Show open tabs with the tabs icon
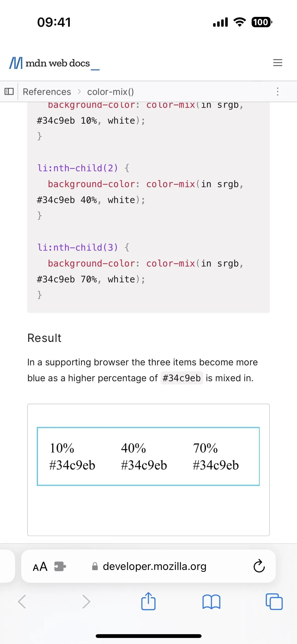The height and width of the screenshot is (644, 297). [x=274, y=602]
